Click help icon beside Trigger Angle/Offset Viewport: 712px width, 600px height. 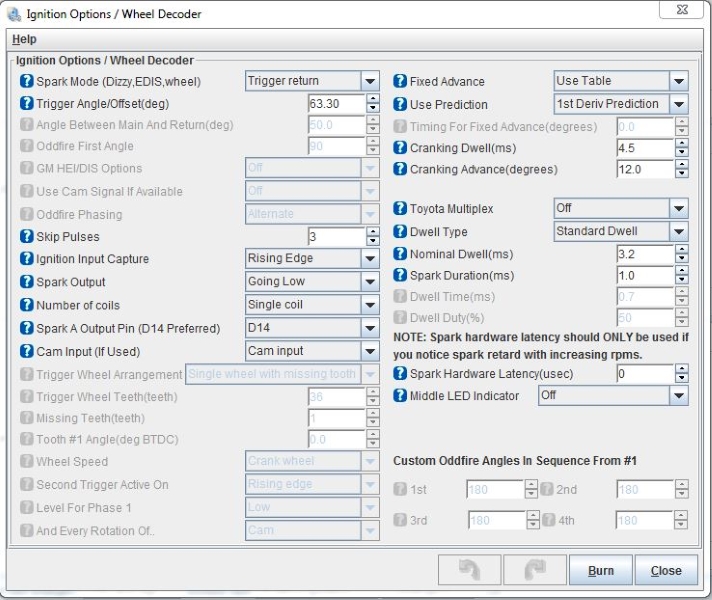27,104
